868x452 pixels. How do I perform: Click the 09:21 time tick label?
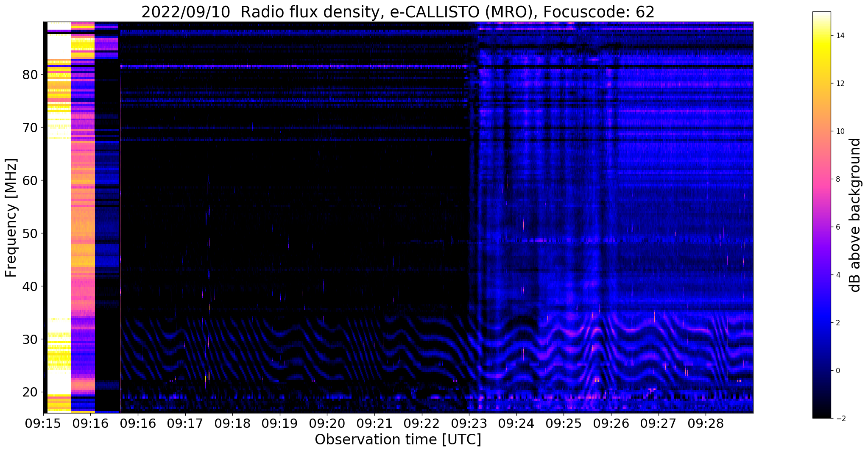[x=374, y=424]
